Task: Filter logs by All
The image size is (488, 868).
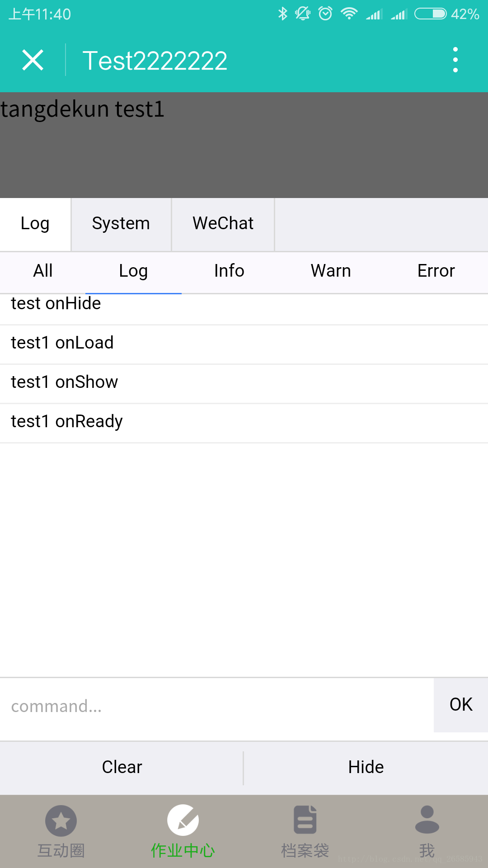Action: [43, 271]
